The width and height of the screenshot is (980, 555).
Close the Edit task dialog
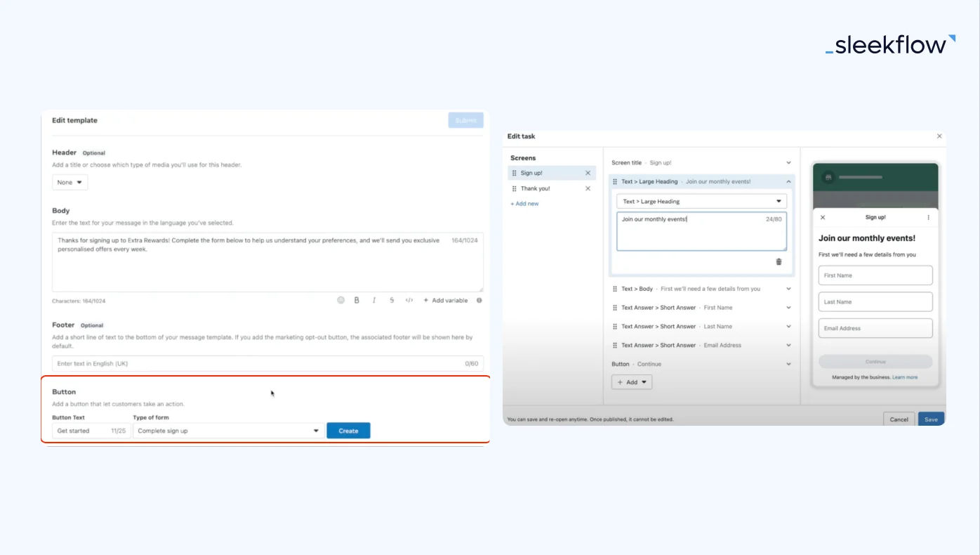click(939, 136)
